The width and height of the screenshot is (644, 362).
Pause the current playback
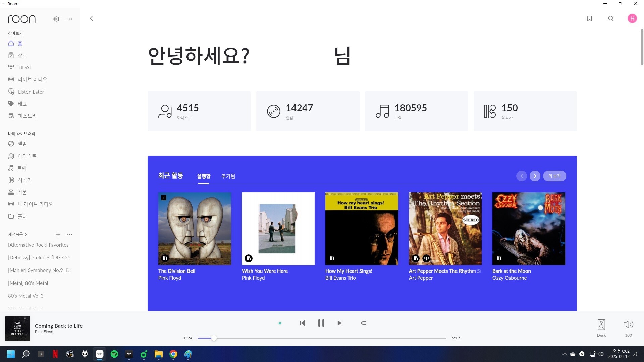(321, 323)
